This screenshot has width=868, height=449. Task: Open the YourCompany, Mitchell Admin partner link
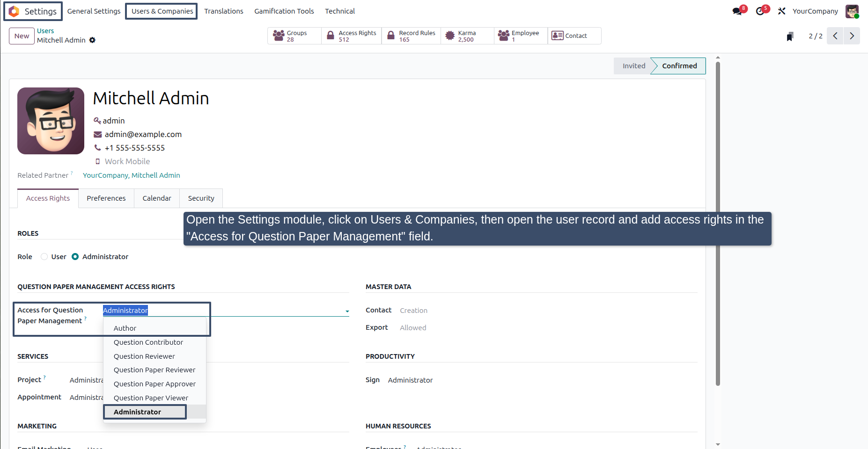[x=132, y=175]
